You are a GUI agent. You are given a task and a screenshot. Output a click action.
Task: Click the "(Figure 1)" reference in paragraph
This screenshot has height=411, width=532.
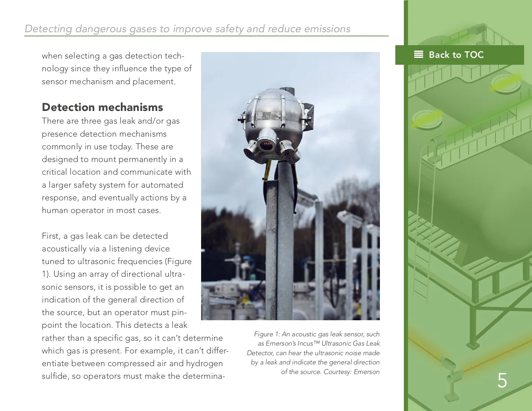(178, 261)
